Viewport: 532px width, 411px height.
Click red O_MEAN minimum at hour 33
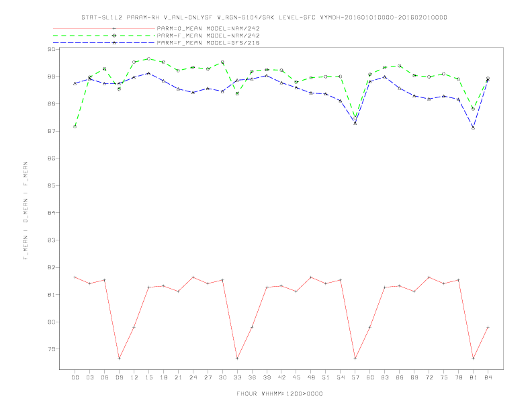237,358
